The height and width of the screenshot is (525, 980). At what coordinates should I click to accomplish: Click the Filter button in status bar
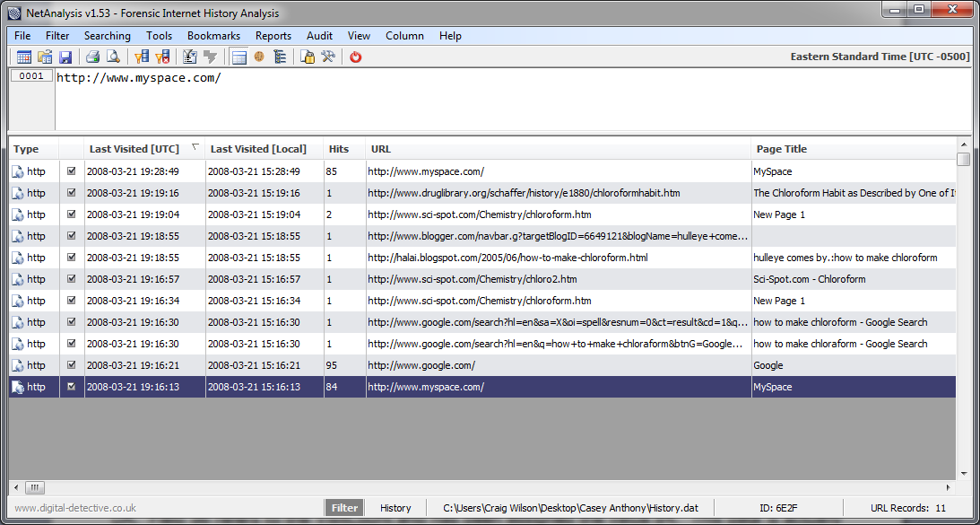344,508
